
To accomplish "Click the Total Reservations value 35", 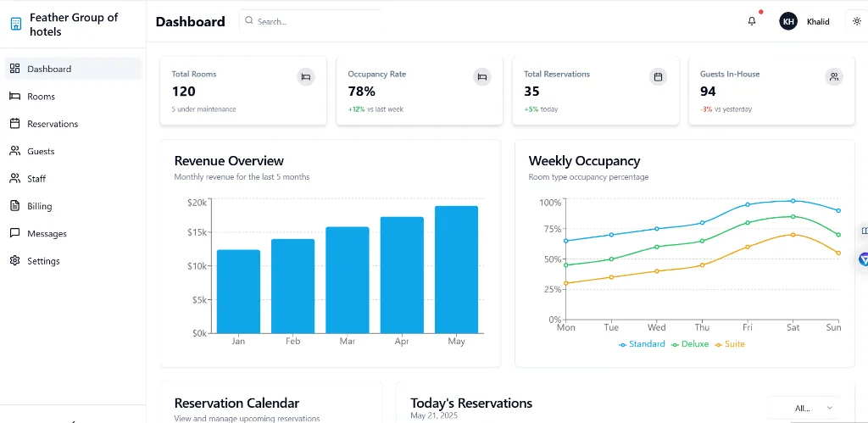I will pyautogui.click(x=531, y=92).
